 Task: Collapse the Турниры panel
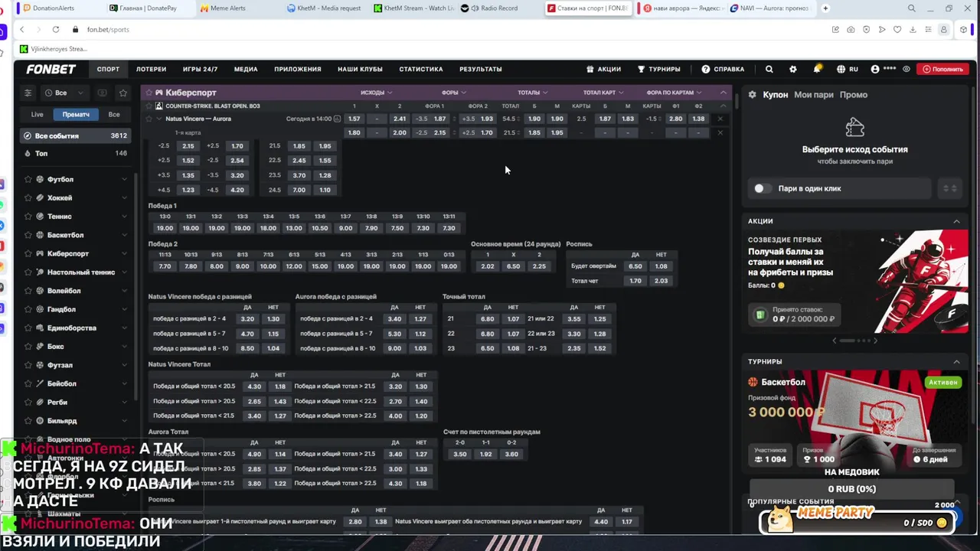[x=956, y=361]
